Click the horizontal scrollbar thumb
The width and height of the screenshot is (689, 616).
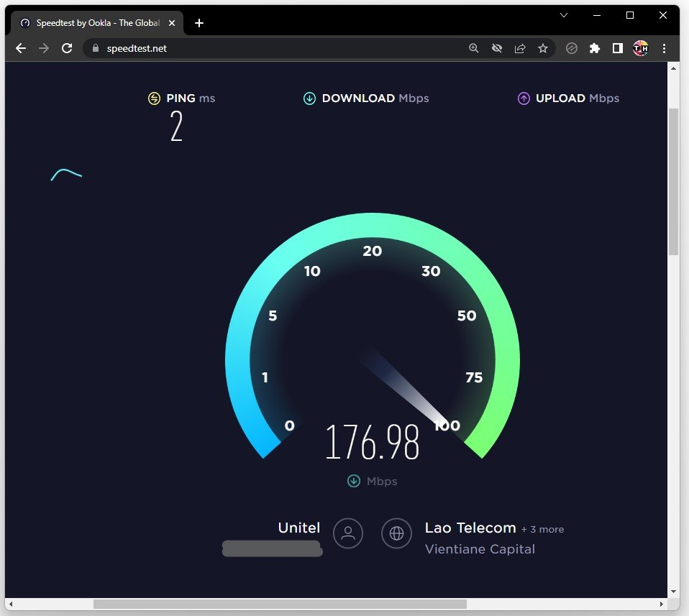pyautogui.click(x=280, y=604)
